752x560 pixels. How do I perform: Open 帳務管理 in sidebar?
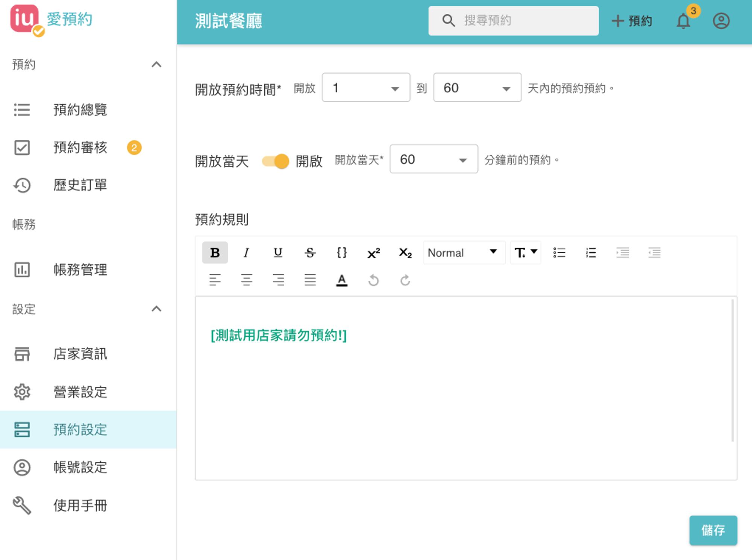click(88, 269)
